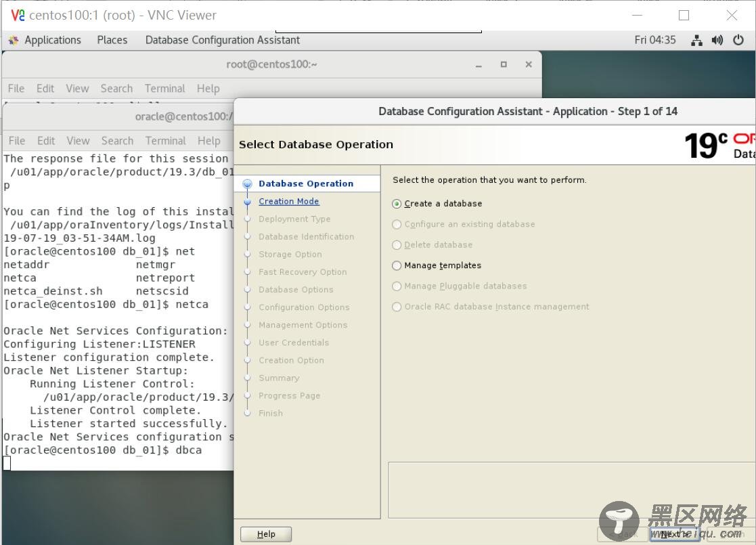Select Manage Pluggable databases option
Screen dimensions: 756x545
pyautogui.click(x=397, y=286)
